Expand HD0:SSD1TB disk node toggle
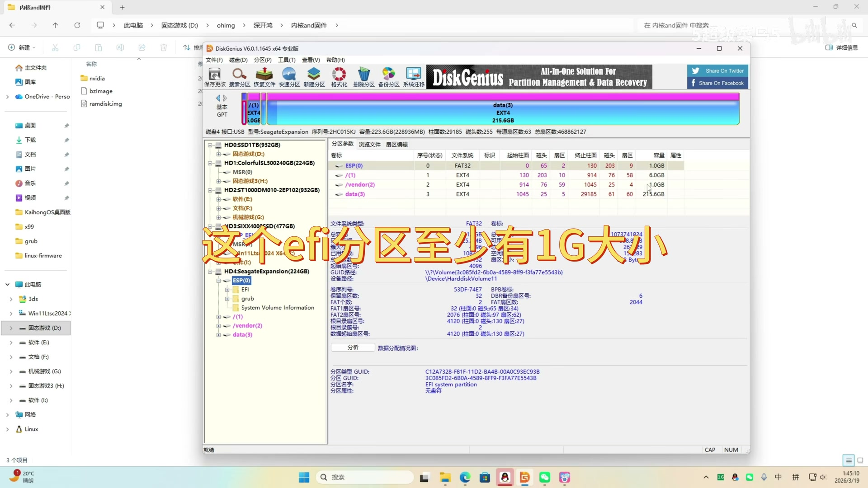Screen dimensions: 868x488 [210, 145]
